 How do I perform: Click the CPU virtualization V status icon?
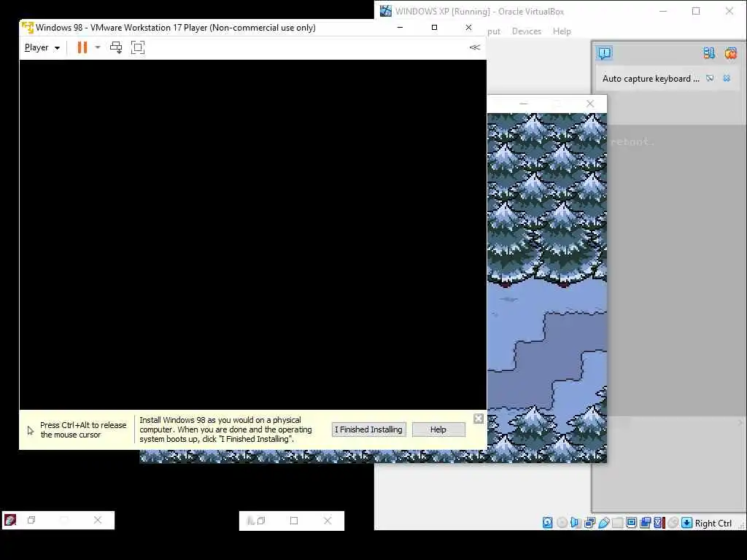pos(659,523)
